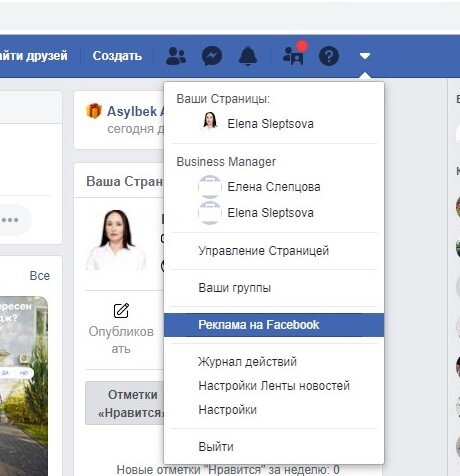Click the Новые отметки "Нравится" за неделю text
This screenshot has height=476, width=460.
[228, 470]
